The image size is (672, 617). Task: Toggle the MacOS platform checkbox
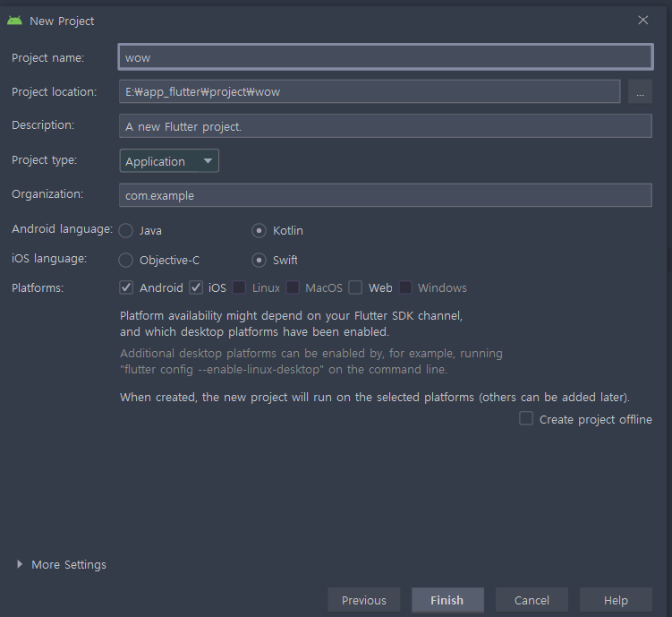pyautogui.click(x=293, y=287)
